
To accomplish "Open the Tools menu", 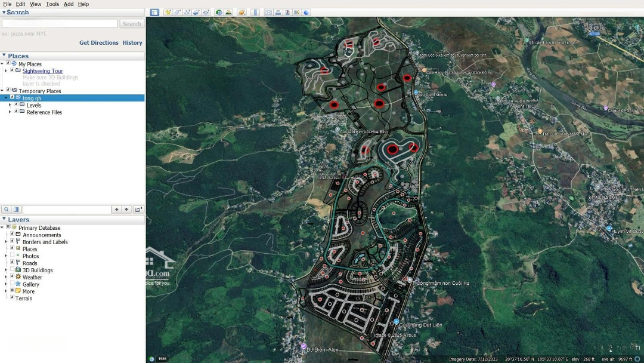I will (x=52, y=4).
